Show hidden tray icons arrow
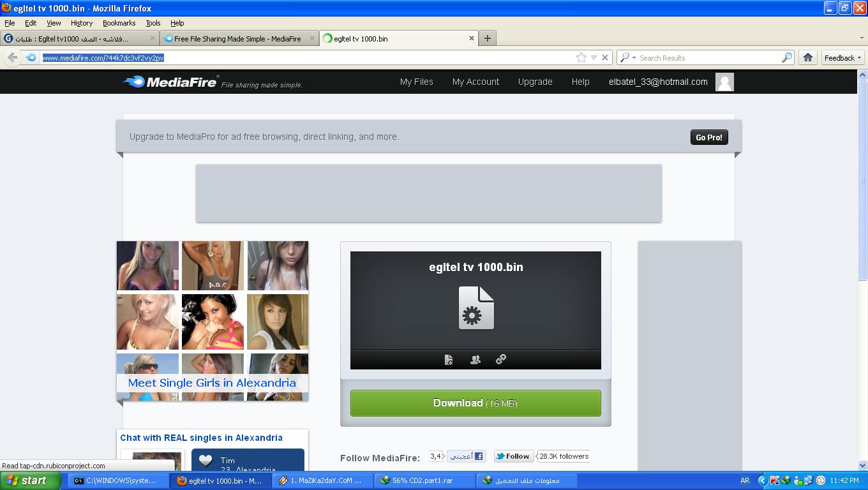 762,480
